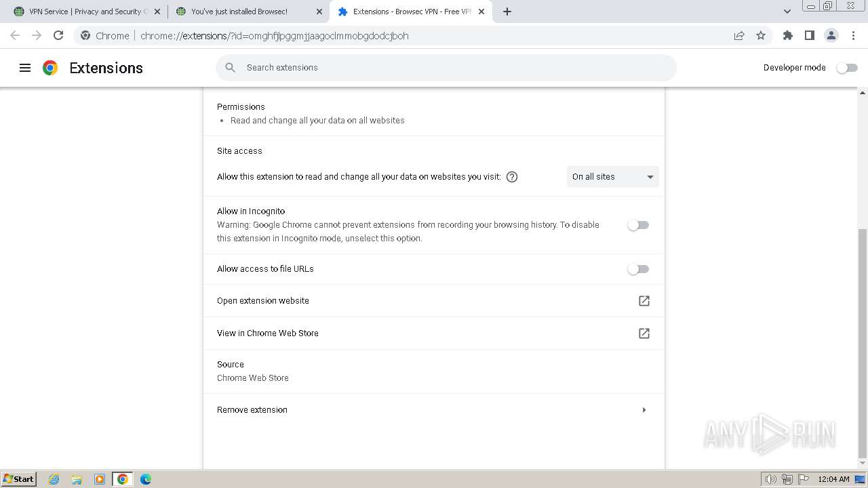This screenshot has height=488, width=868.
Task: Click the Chrome site info icon in address bar
Action: point(85,35)
